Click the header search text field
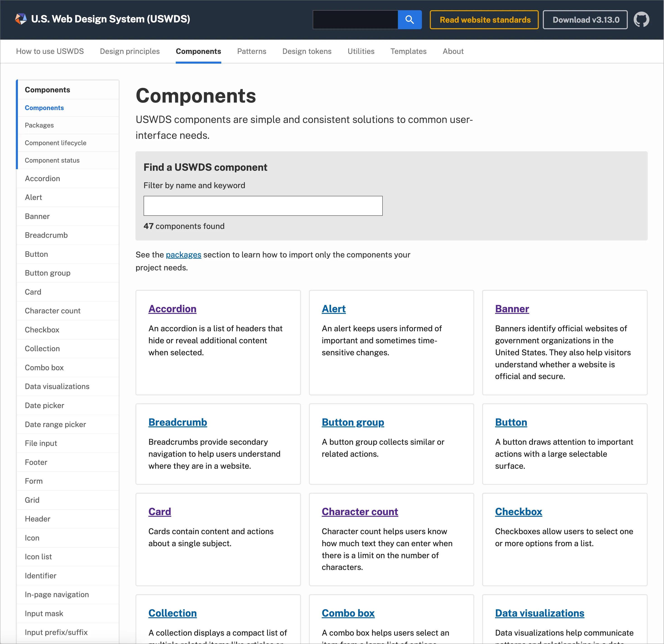The height and width of the screenshot is (644, 664). [x=355, y=20]
